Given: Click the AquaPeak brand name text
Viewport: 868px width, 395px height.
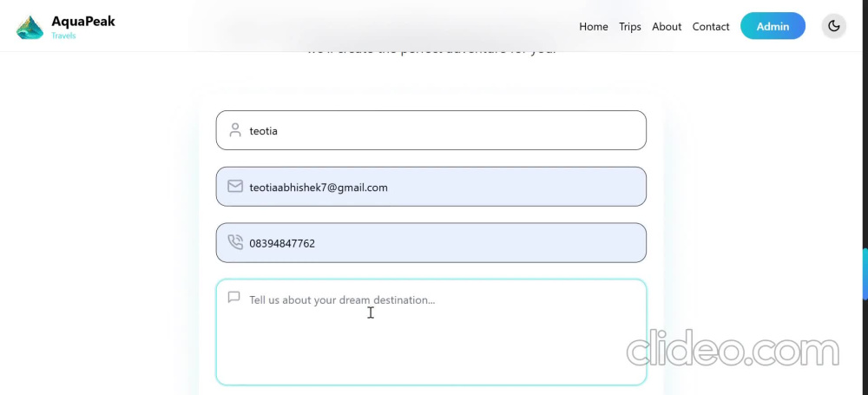Looking at the screenshot, I should coord(83,22).
